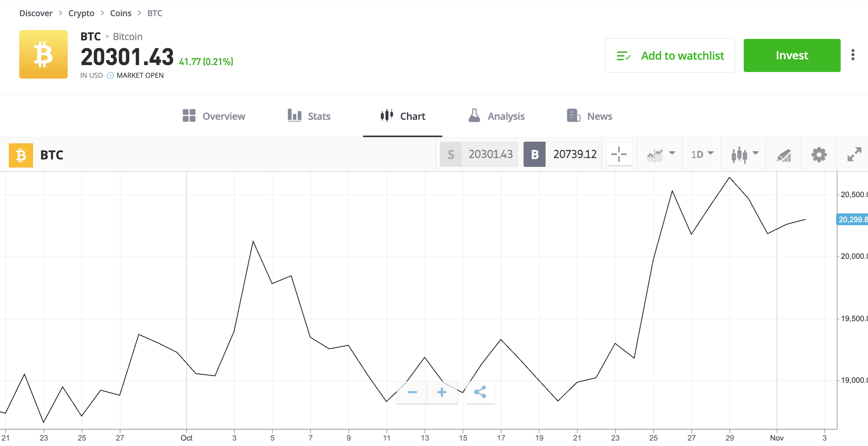Click the small BTC logo in chart header
Viewport: 868px width, 446px height.
(21, 155)
